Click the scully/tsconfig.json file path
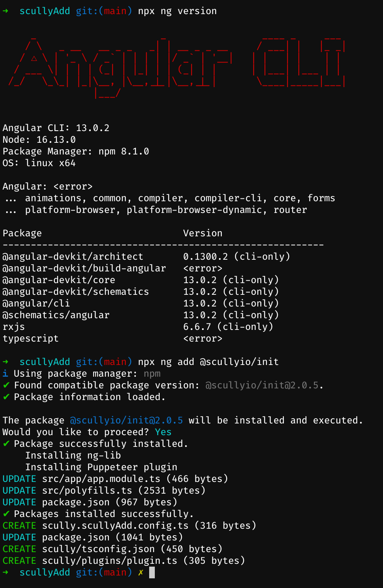The width and height of the screenshot is (383, 588). coord(98,549)
